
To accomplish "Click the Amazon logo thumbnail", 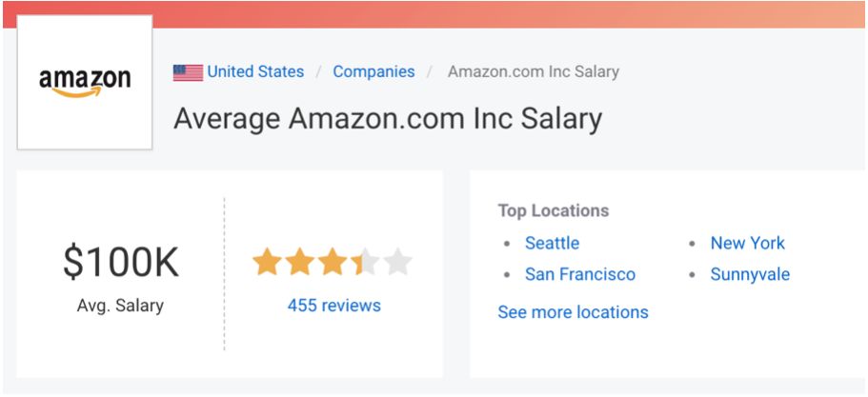I will click(85, 82).
